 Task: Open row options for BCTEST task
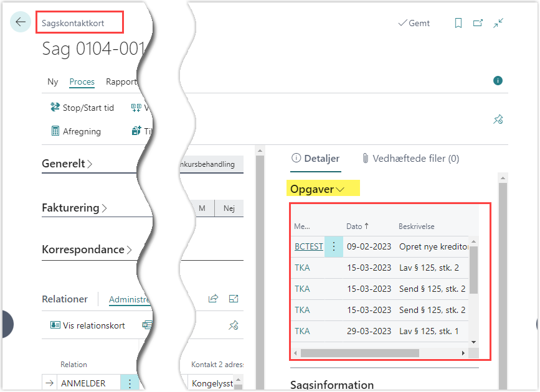click(334, 246)
